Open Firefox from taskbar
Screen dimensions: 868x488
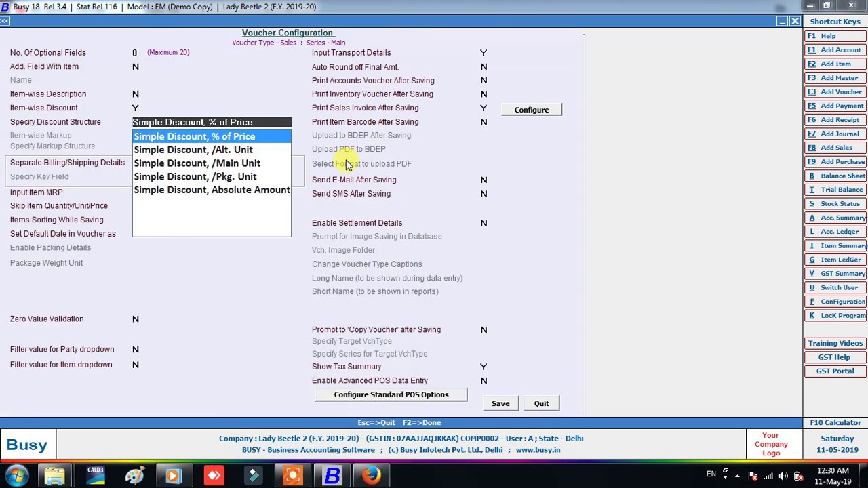(371, 475)
